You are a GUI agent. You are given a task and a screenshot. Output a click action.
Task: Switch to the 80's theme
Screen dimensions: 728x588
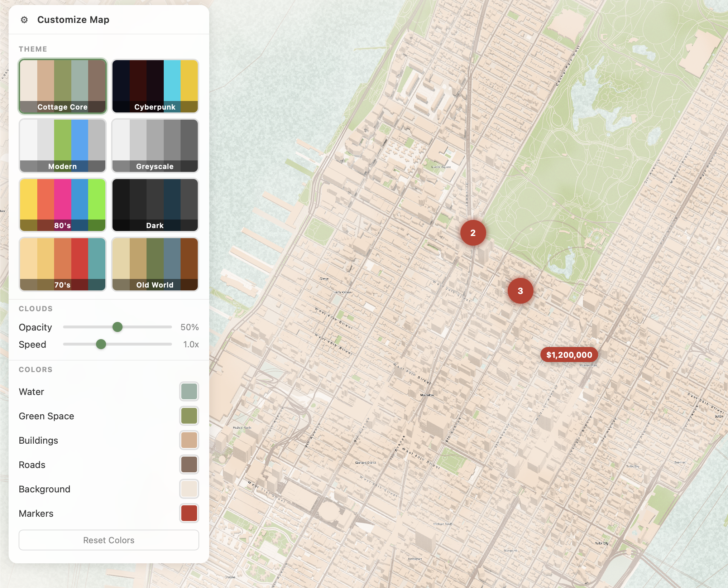click(63, 205)
